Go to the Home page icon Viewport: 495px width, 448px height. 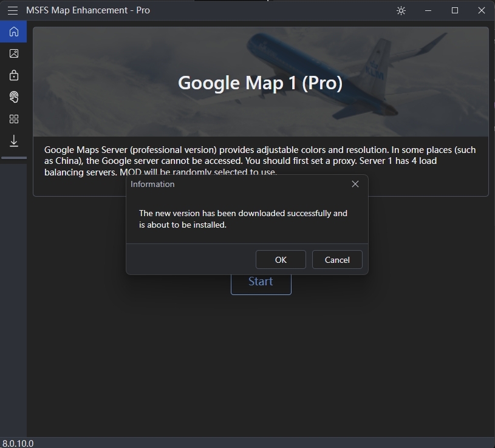tap(13, 32)
